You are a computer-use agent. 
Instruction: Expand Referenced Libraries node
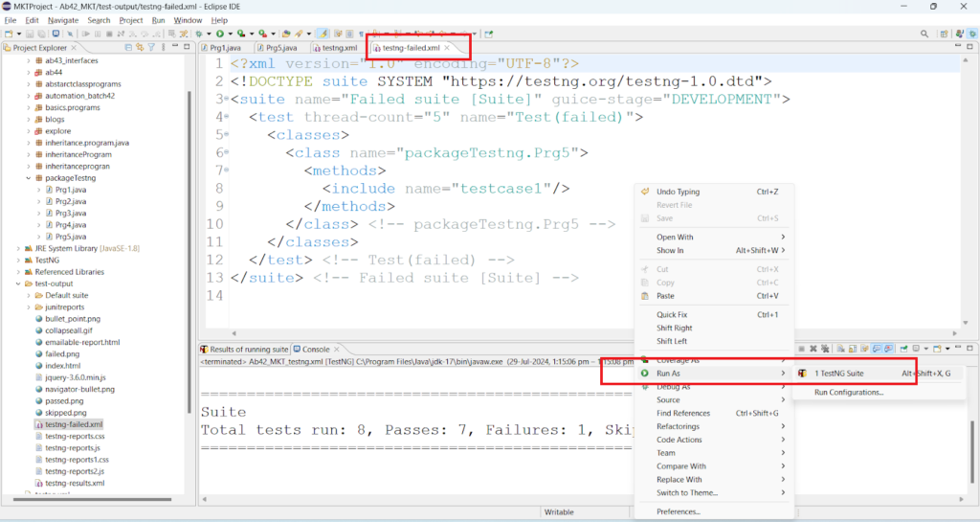18,272
